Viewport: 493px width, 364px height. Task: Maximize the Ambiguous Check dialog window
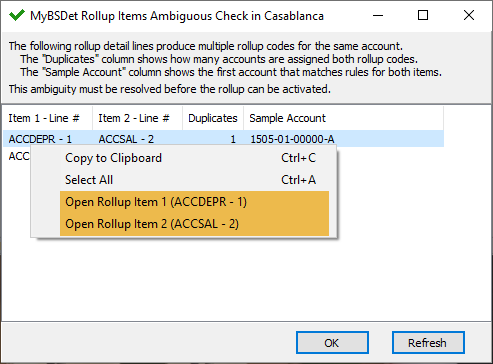(x=423, y=15)
